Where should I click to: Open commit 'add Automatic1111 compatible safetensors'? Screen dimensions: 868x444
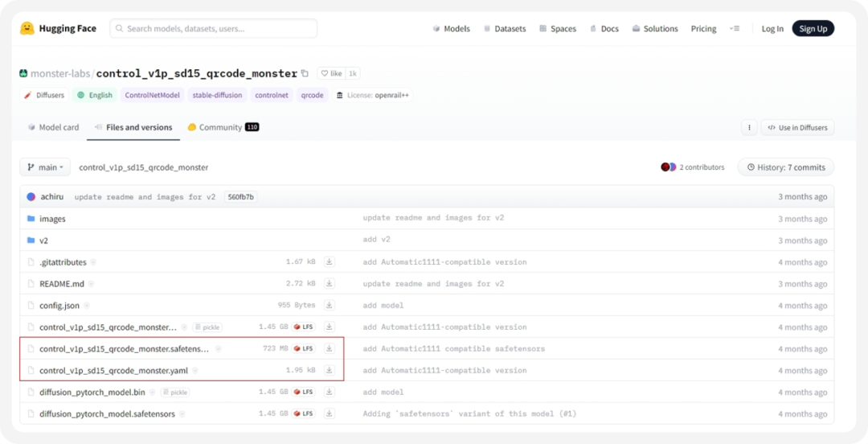pos(453,349)
